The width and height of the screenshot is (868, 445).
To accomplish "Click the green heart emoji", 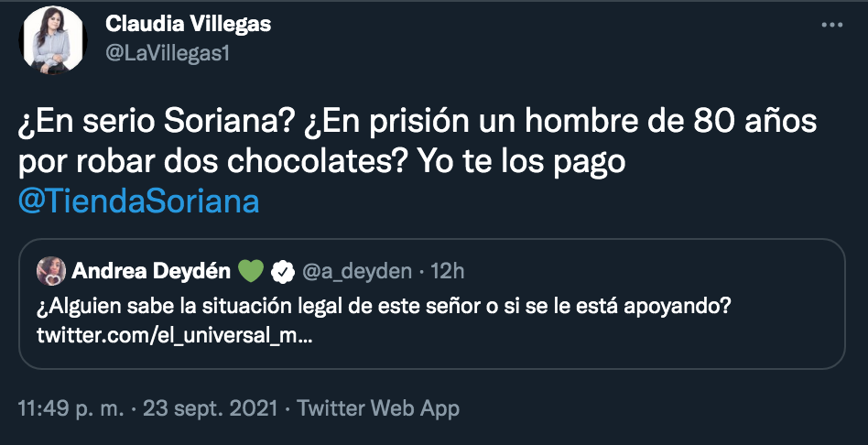I will (251, 271).
